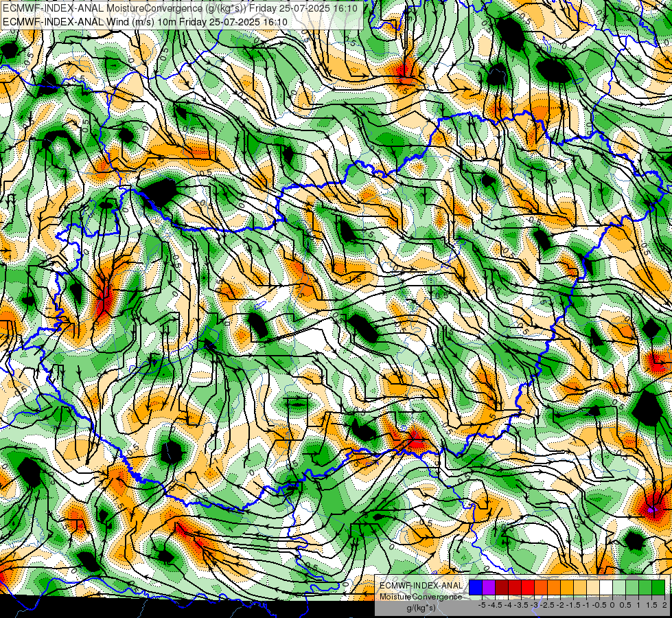Click the legend value -2.5
This screenshot has width=672, height=618.
click(547, 605)
